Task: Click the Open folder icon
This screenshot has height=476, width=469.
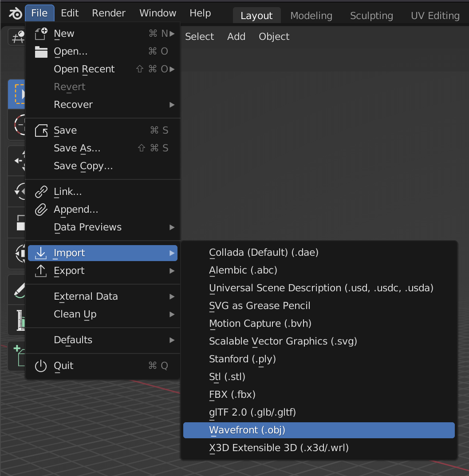Action: pos(41,52)
